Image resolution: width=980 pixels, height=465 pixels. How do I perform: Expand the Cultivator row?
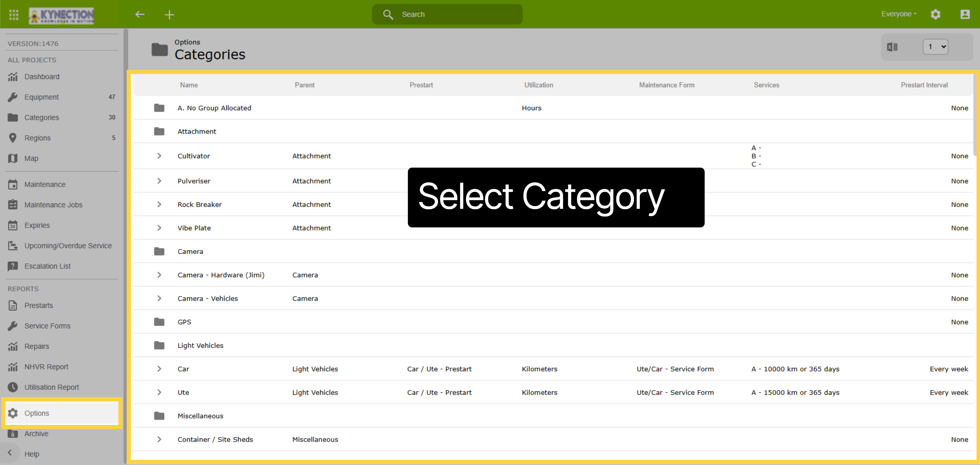click(x=159, y=156)
